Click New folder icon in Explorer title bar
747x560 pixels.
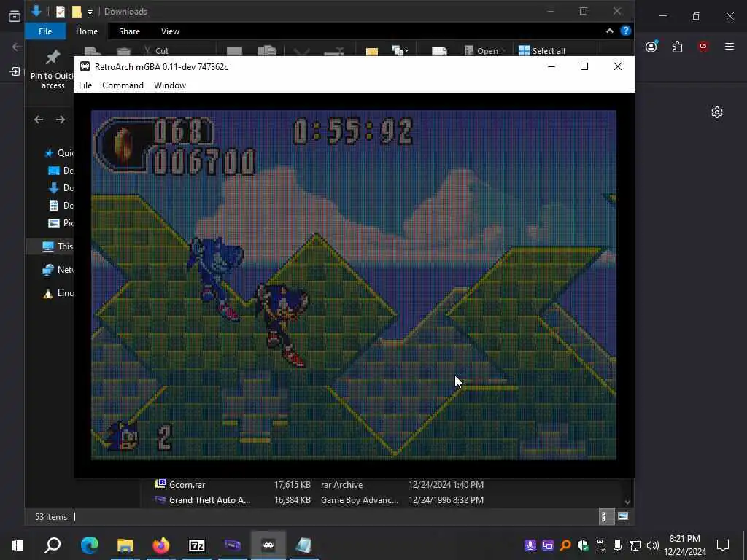pos(76,12)
